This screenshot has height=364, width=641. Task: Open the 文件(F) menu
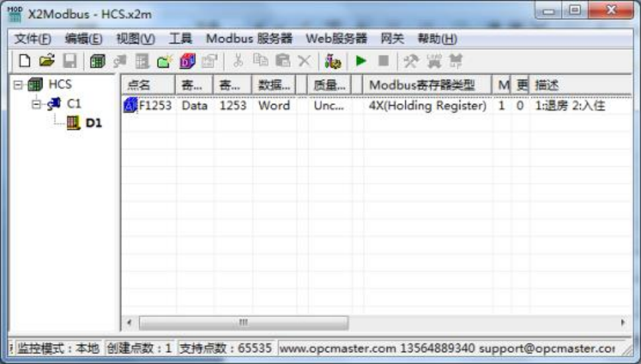(32, 39)
